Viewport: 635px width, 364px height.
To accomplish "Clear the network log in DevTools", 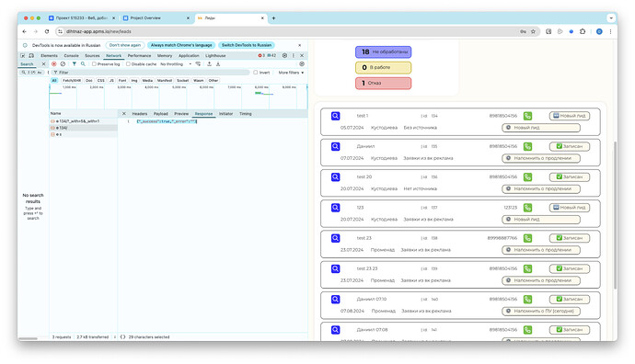I will [63, 64].
